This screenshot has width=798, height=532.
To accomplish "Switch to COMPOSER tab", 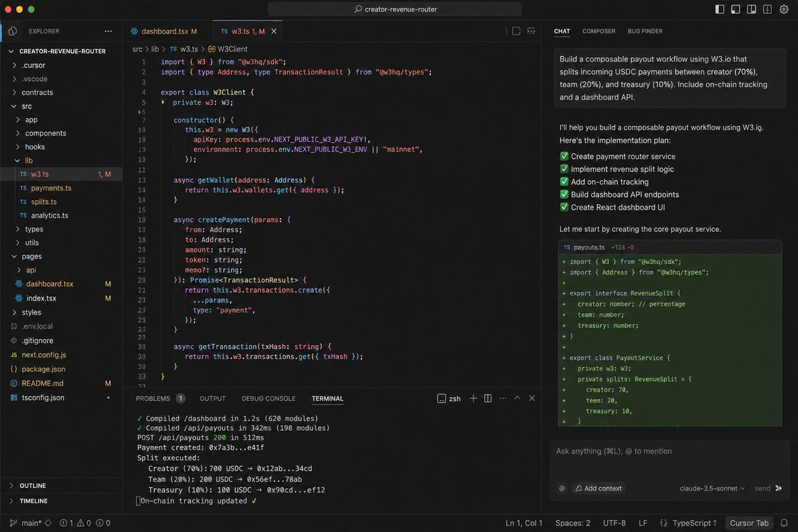I will (598, 31).
